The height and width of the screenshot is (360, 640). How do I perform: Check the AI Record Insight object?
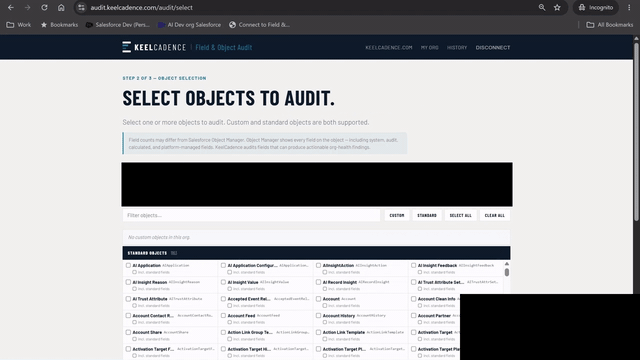click(x=318, y=282)
